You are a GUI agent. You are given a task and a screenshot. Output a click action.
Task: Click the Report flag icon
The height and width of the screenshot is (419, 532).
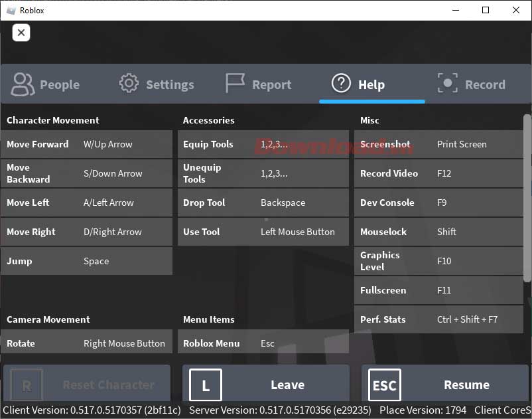[235, 84]
